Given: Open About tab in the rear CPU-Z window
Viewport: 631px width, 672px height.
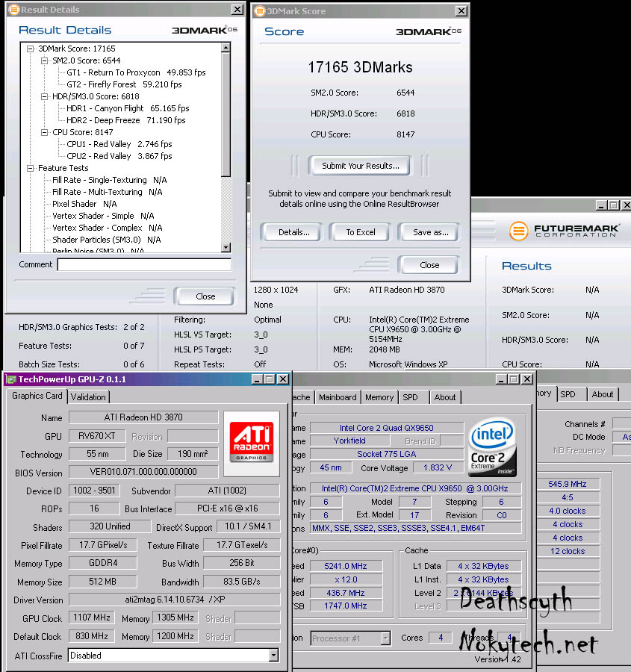Looking at the screenshot, I should pos(603,394).
